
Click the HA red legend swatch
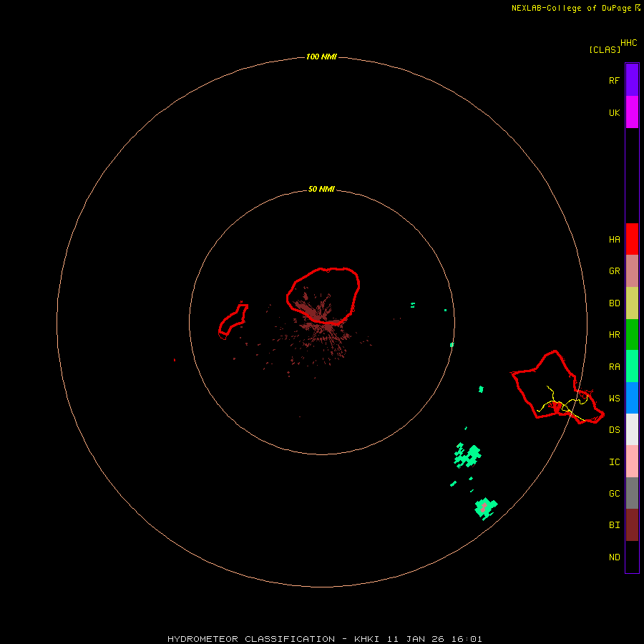pyautogui.click(x=632, y=239)
